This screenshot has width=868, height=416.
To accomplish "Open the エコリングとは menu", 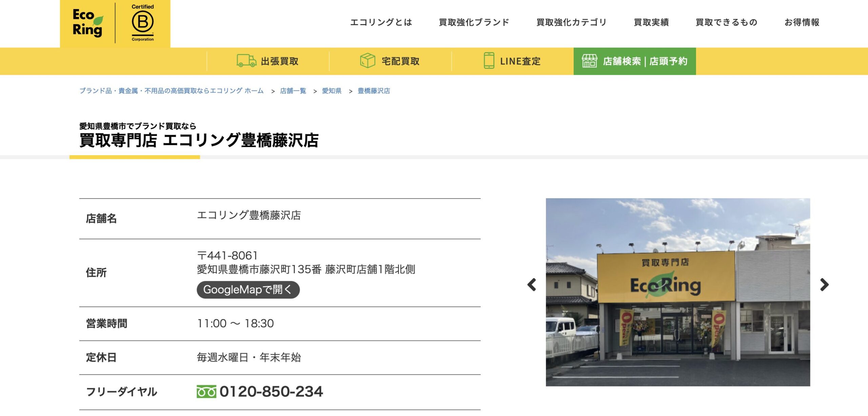I will 381,22.
